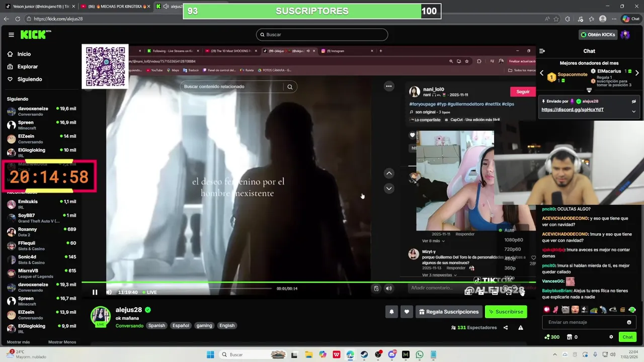Click Regala Suscripciones button
Viewport: 644px width, 362px height.
(x=449, y=312)
